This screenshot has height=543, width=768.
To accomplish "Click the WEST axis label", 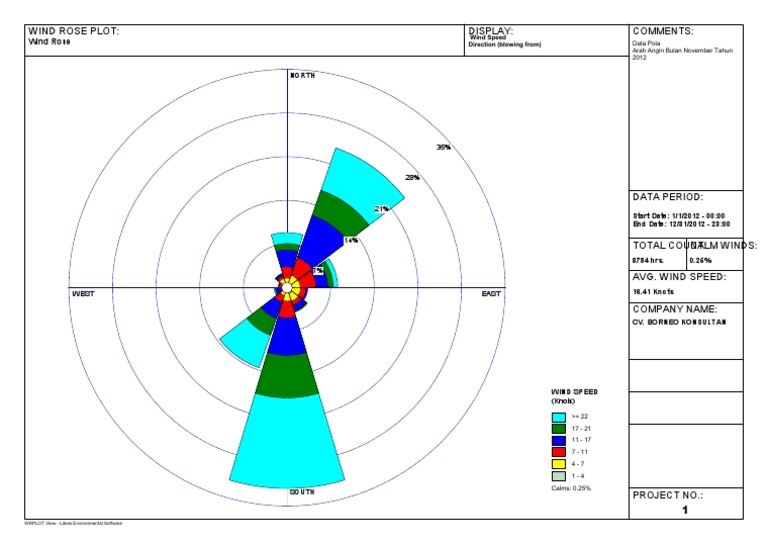I will [x=83, y=294].
